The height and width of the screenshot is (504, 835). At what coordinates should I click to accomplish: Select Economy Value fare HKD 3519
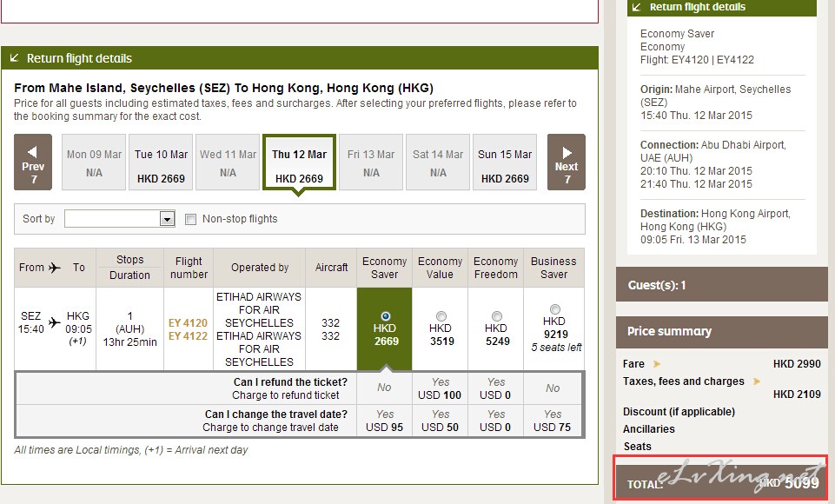coord(441,316)
